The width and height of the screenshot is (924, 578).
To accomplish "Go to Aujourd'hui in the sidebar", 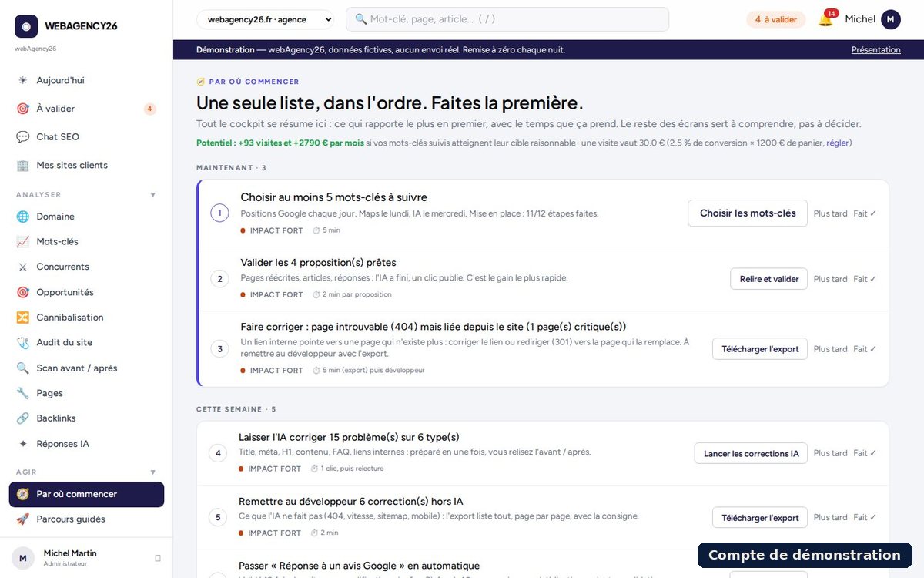I will click(x=86, y=80).
